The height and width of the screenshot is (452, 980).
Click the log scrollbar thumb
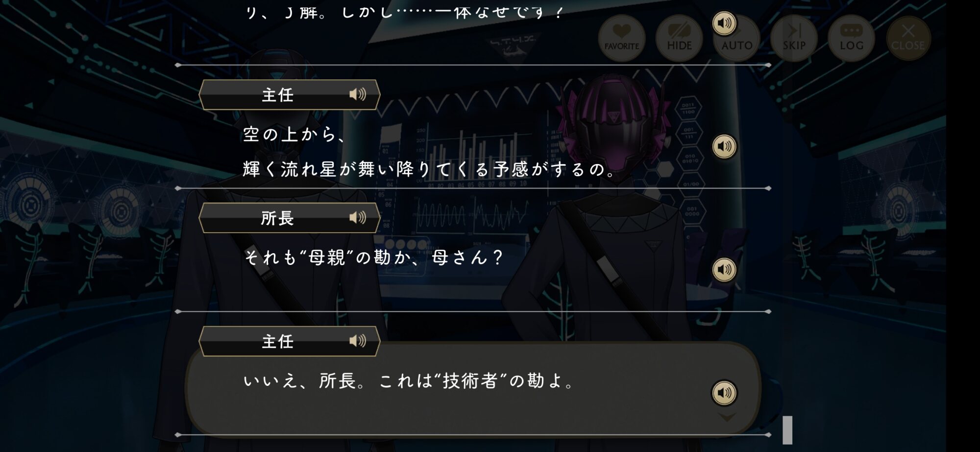787,430
